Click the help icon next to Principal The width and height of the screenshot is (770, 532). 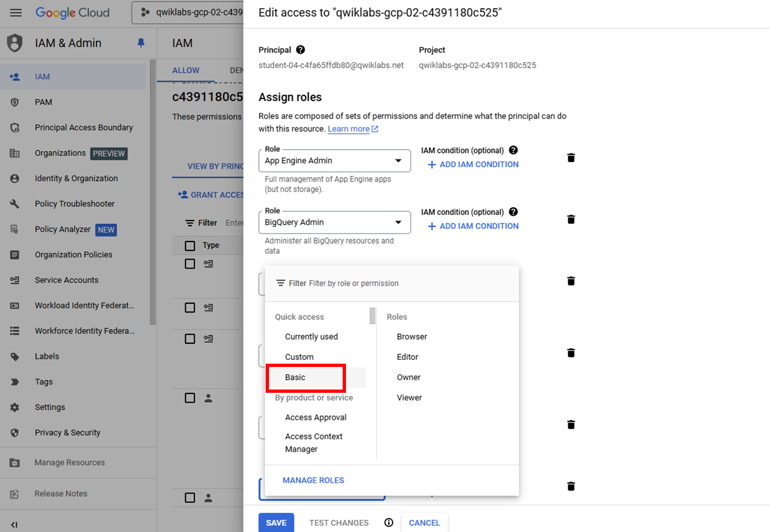point(300,50)
